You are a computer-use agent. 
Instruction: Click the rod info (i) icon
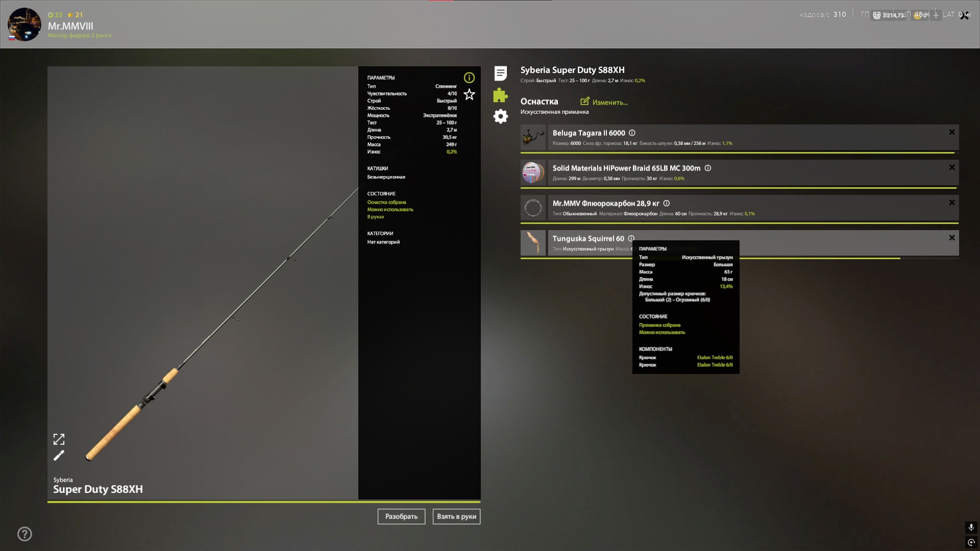(469, 78)
